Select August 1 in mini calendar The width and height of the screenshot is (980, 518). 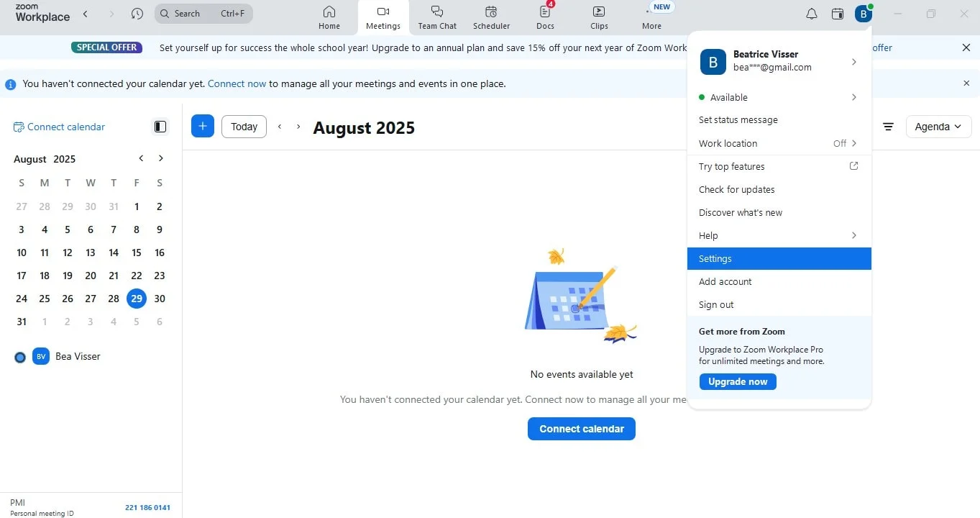click(137, 206)
